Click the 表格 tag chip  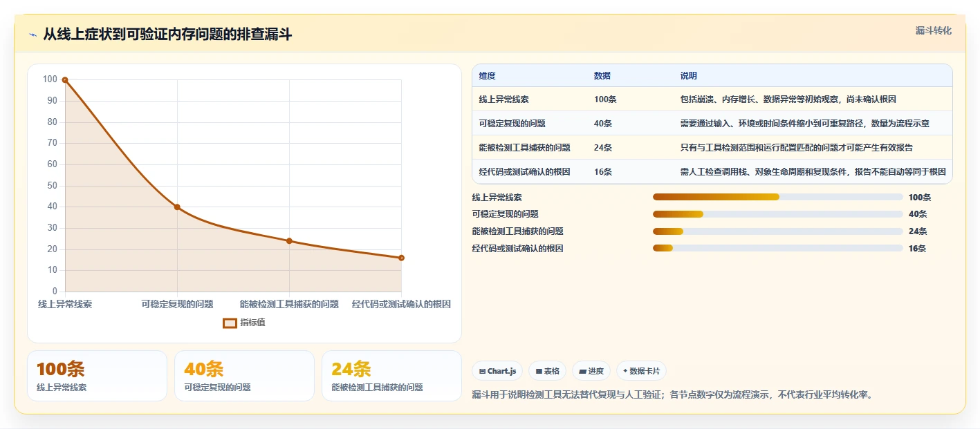(547, 371)
